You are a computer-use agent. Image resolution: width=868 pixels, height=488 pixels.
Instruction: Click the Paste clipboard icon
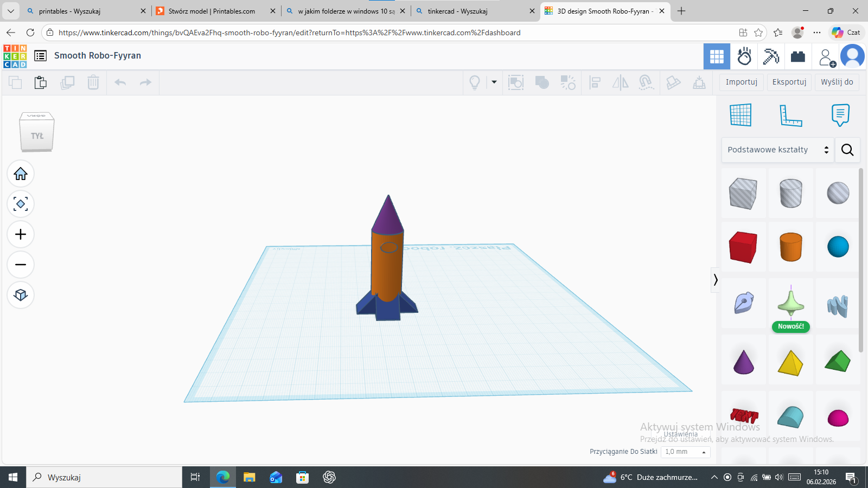tap(41, 82)
